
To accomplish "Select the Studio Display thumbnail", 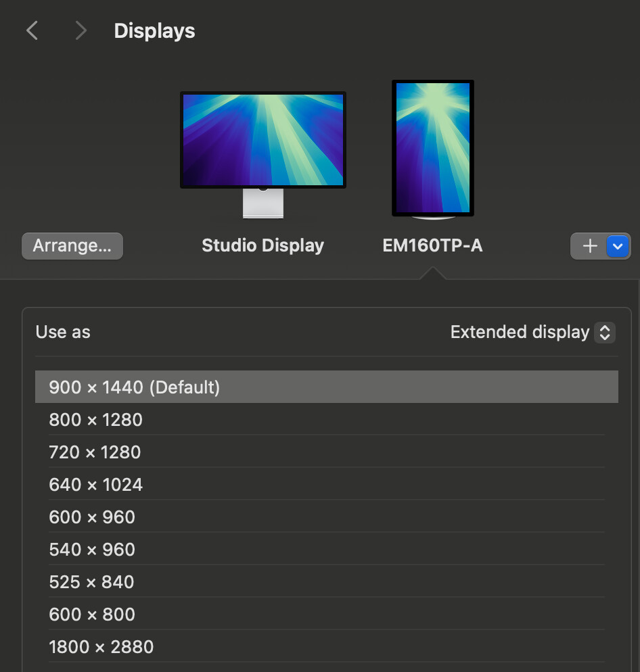I will [263, 155].
